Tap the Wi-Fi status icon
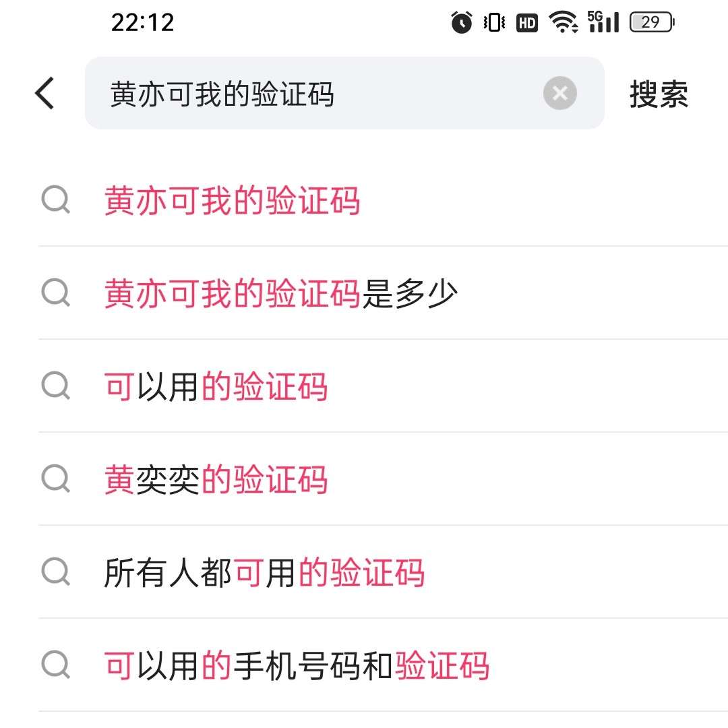The height and width of the screenshot is (728, 728). pos(563,23)
